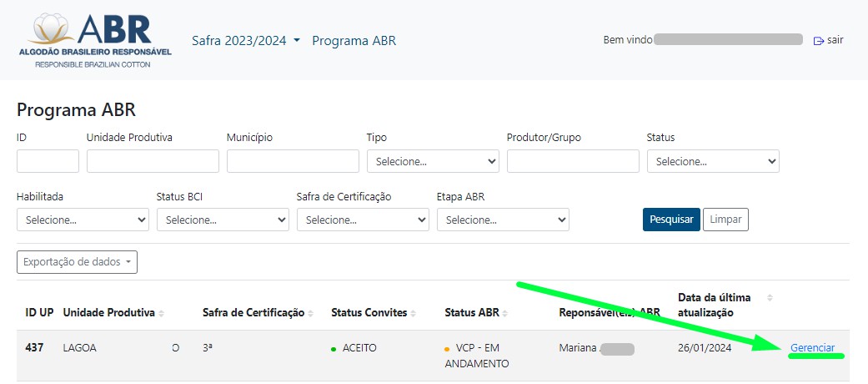Viewport: 868px width, 384px height.
Task: Open the Status BCI select box
Action: click(223, 220)
